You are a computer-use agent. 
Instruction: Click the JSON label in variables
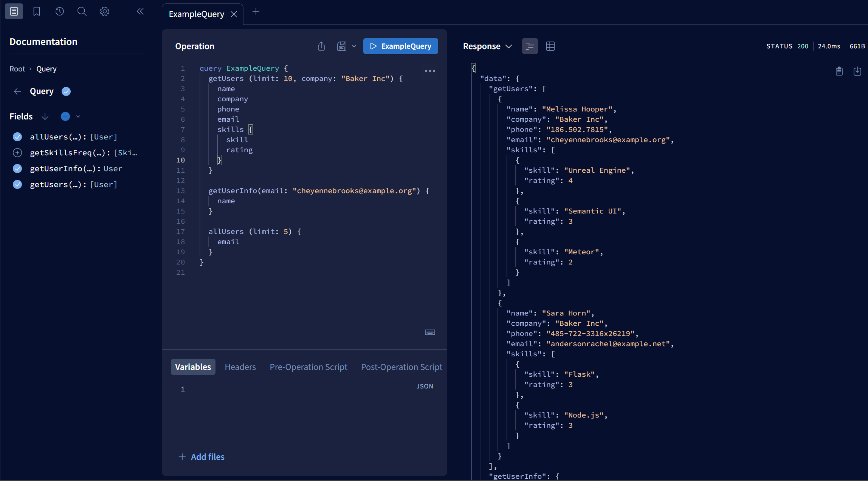coord(425,386)
